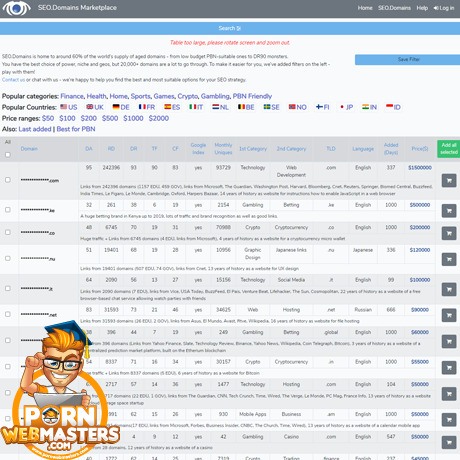Open the Gambling category link
Viewport: 460px width, 460px height.
pyautogui.click(x=215, y=96)
